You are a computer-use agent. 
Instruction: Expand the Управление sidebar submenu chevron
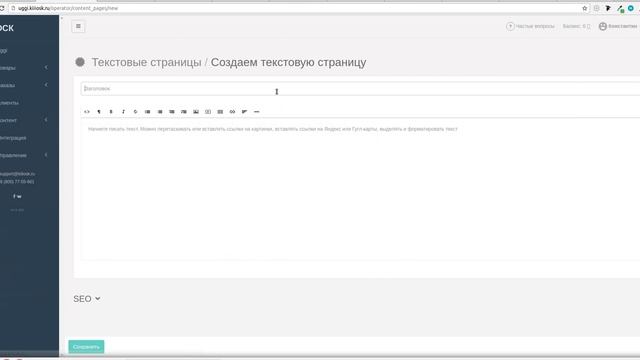(x=46, y=155)
